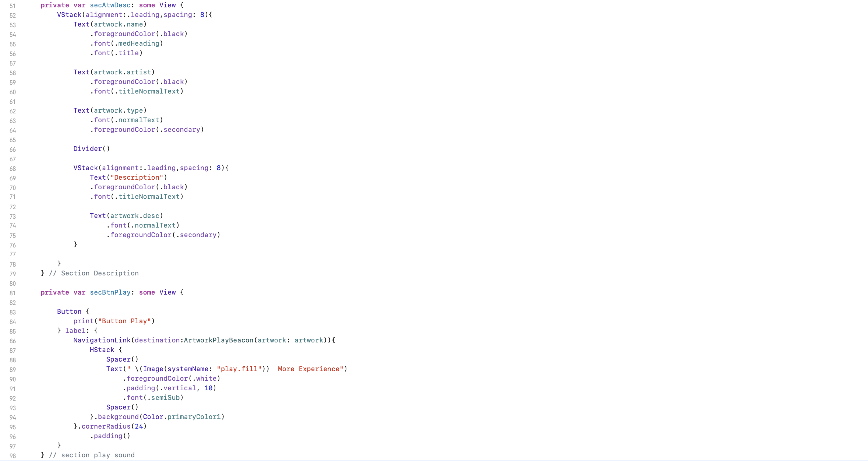Click the "// section play sound" comment
The width and height of the screenshot is (868, 461).
(92, 455)
